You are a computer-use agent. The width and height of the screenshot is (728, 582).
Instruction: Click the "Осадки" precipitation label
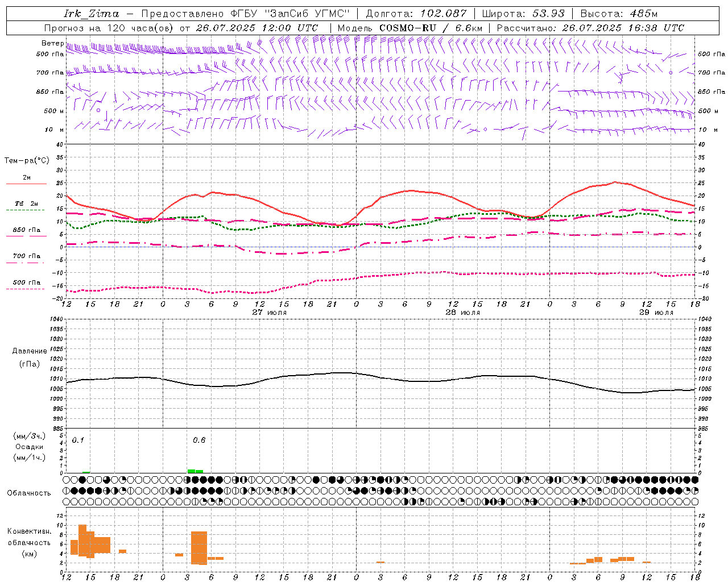pyautogui.click(x=30, y=447)
